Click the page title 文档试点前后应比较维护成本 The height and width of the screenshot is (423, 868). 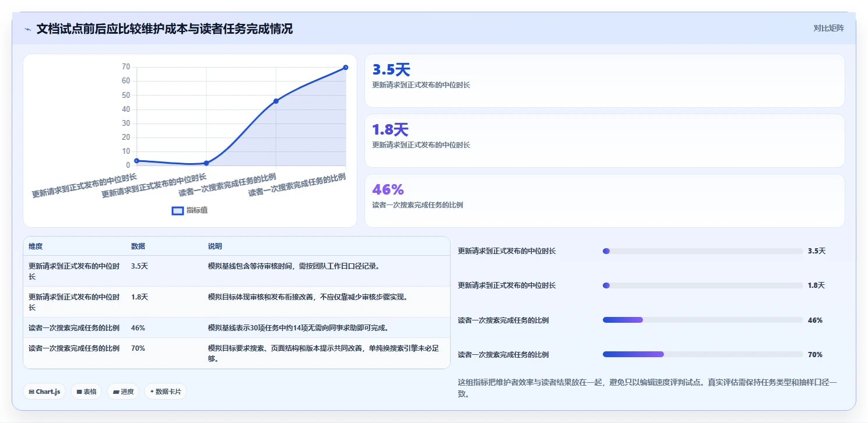[164, 29]
